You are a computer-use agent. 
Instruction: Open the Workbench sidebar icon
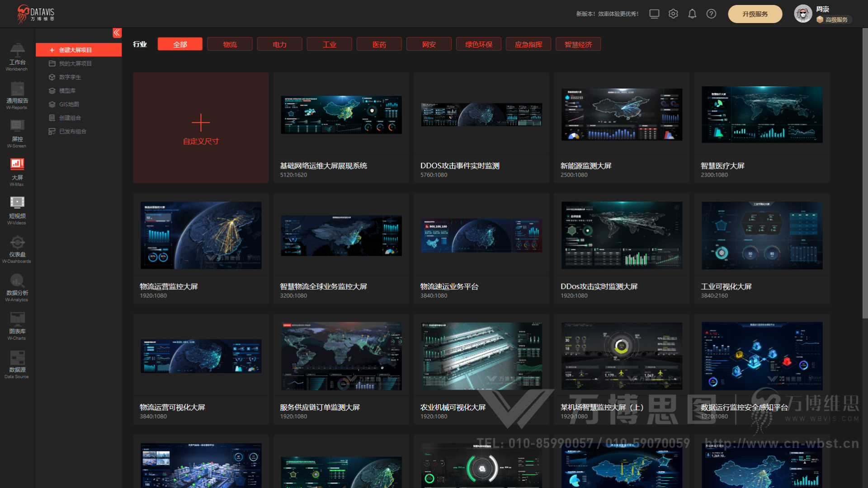point(17,51)
